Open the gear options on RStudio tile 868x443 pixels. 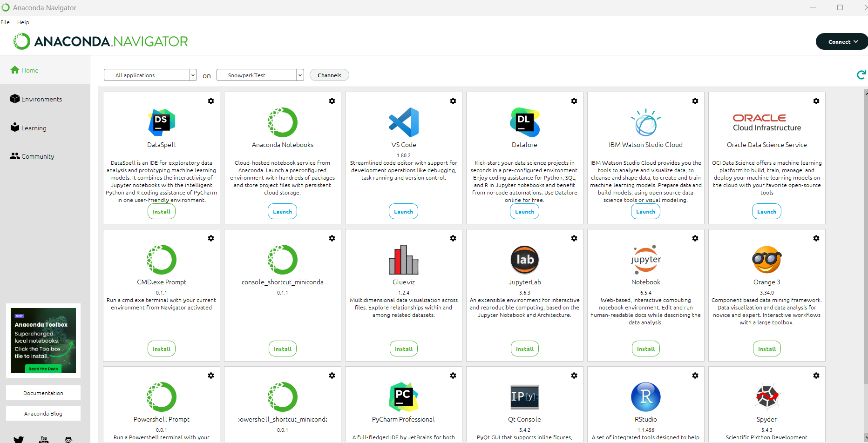[695, 376]
